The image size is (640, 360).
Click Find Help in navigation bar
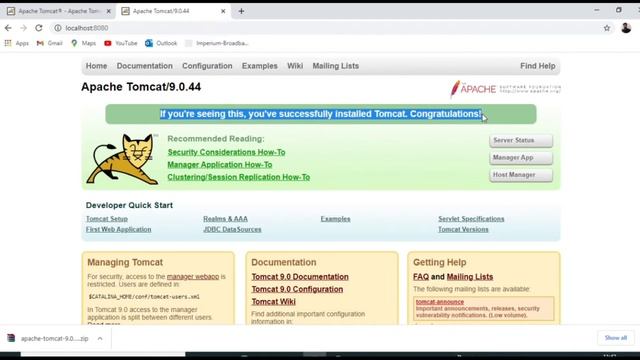538,66
